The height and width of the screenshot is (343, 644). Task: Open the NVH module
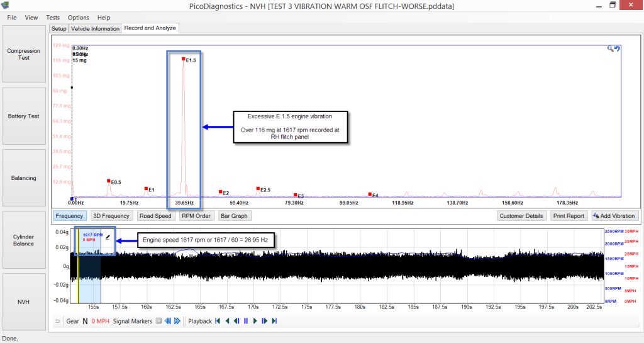tap(24, 302)
